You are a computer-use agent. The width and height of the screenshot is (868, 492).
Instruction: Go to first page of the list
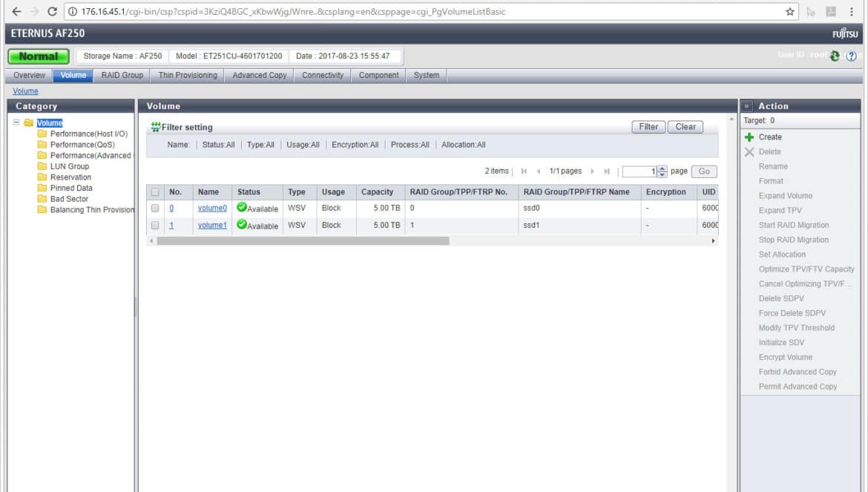point(524,171)
